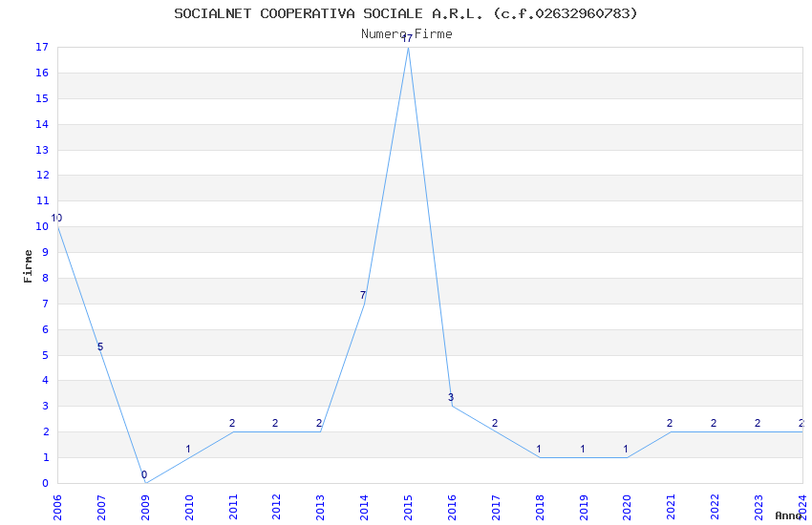Click the data label 0 at 2009
The height and width of the screenshot is (525, 812).
click(144, 474)
